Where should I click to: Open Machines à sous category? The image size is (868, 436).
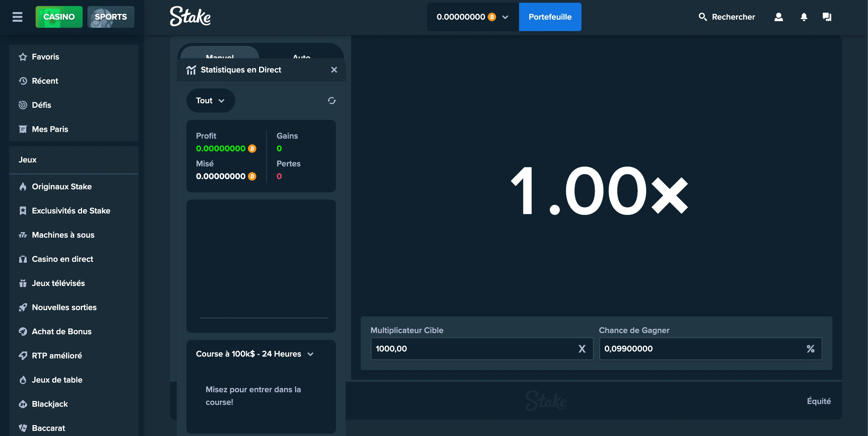74,235
